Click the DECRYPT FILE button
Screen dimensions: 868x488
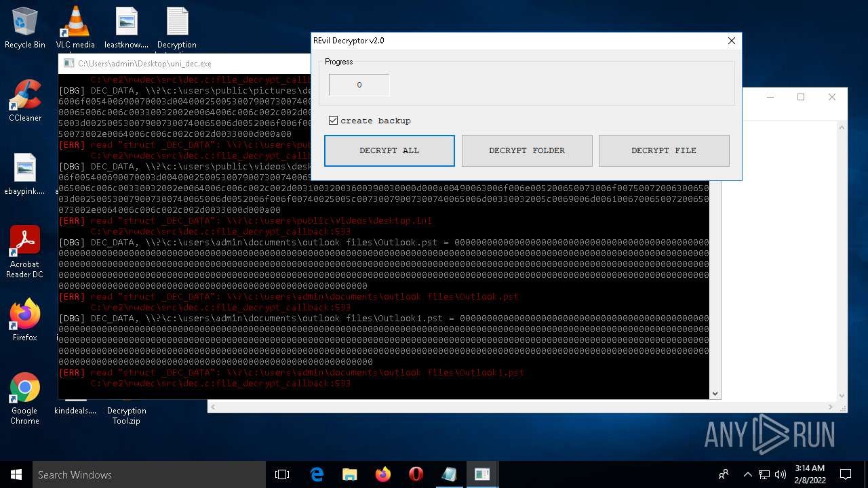(x=664, y=150)
